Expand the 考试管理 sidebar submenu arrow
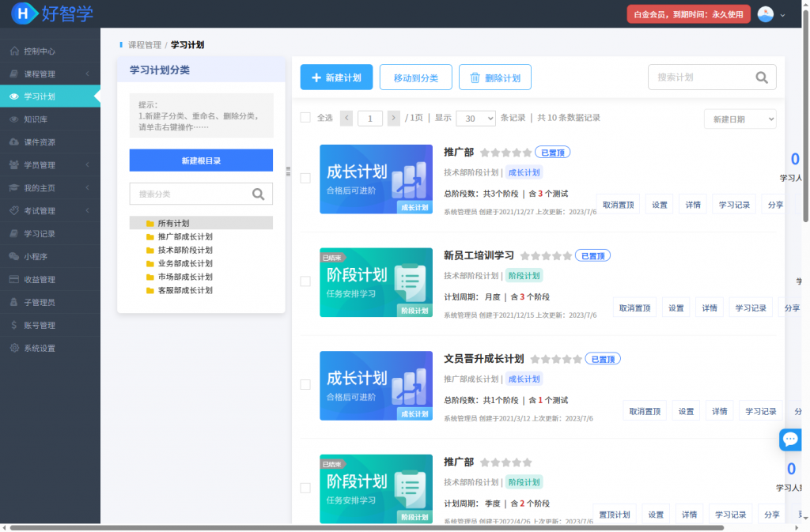Screen dimensions: 810x532 click(87, 210)
